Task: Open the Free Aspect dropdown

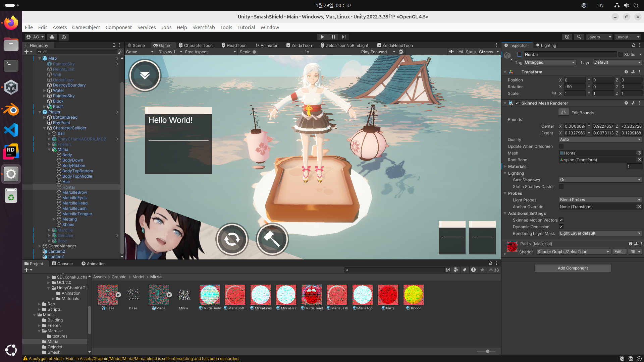Action: click(x=210, y=52)
